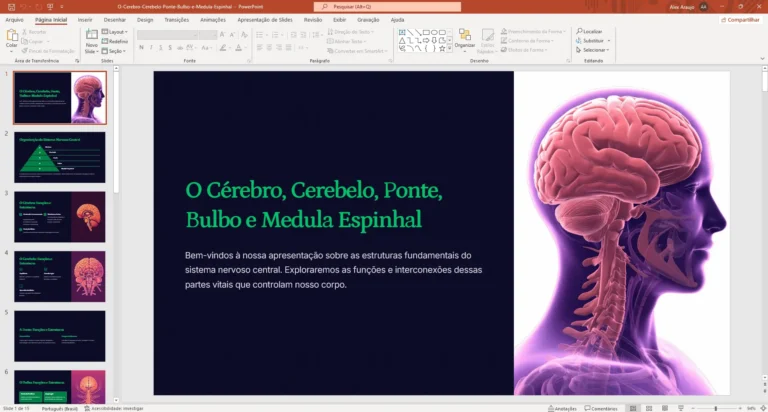This screenshot has height=412, width=768.
Task: Open the Exibir tab
Action: point(339,20)
